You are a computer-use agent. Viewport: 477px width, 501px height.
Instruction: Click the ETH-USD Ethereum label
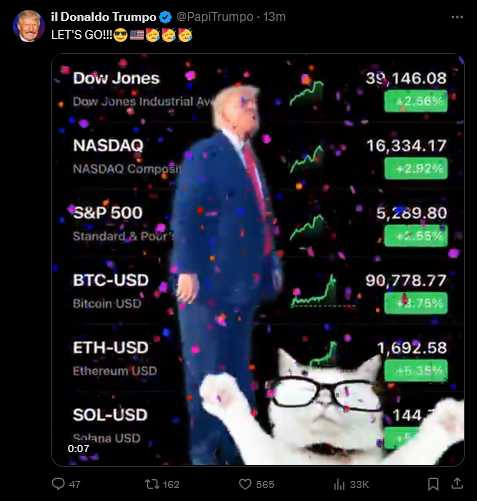pos(115,371)
